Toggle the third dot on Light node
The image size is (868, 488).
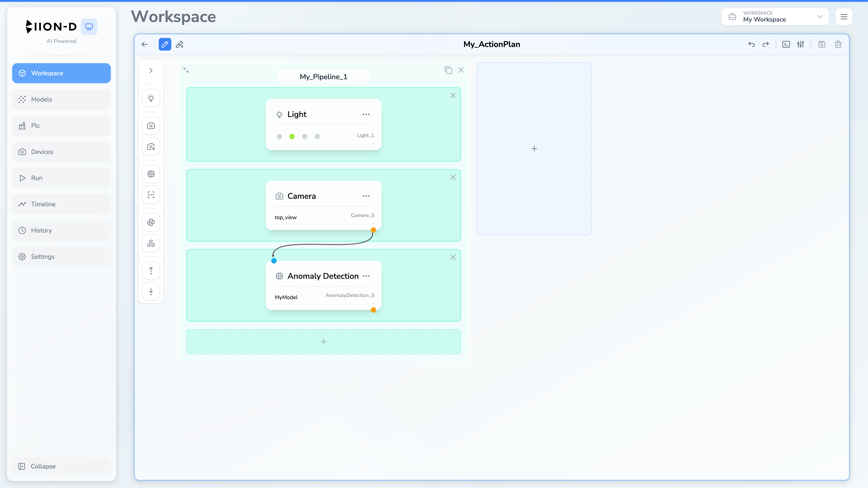click(305, 136)
